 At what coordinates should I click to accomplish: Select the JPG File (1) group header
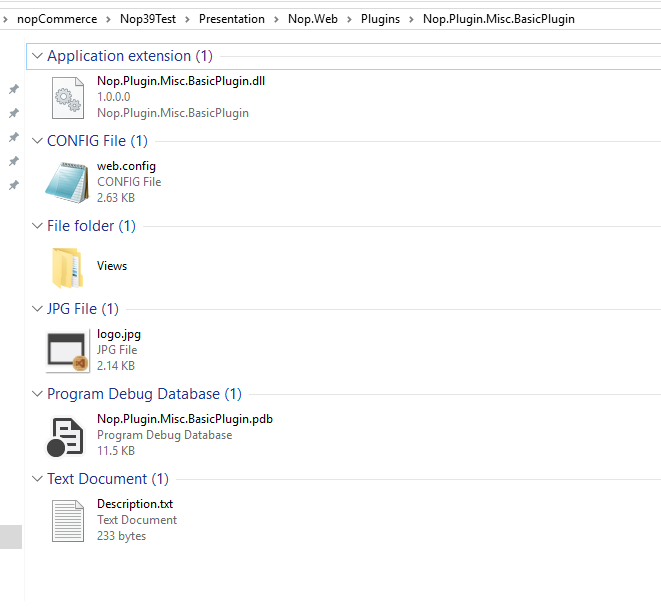(83, 309)
